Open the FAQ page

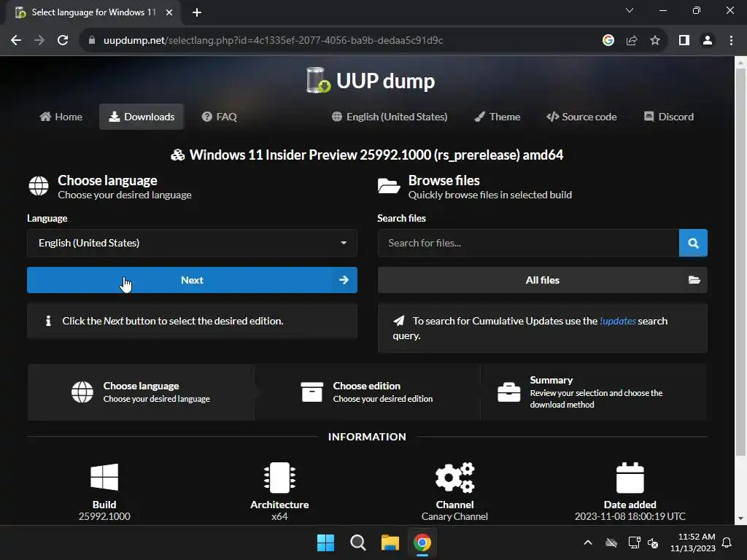tap(219, 117)
